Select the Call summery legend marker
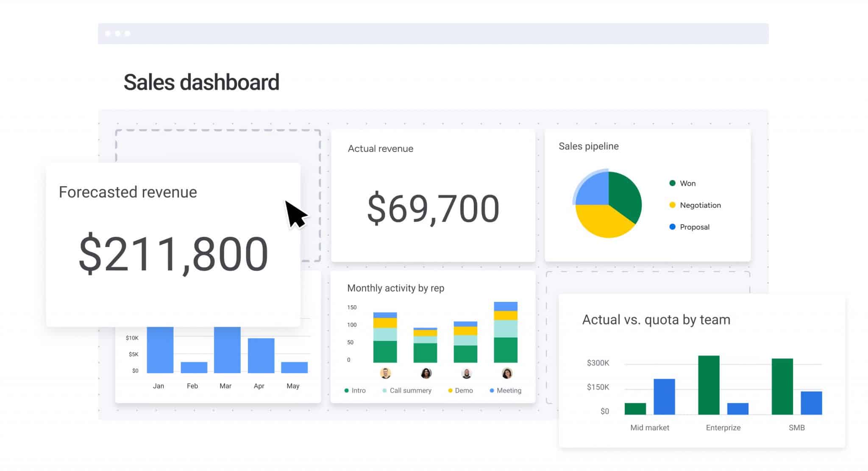 click(384, 390)
